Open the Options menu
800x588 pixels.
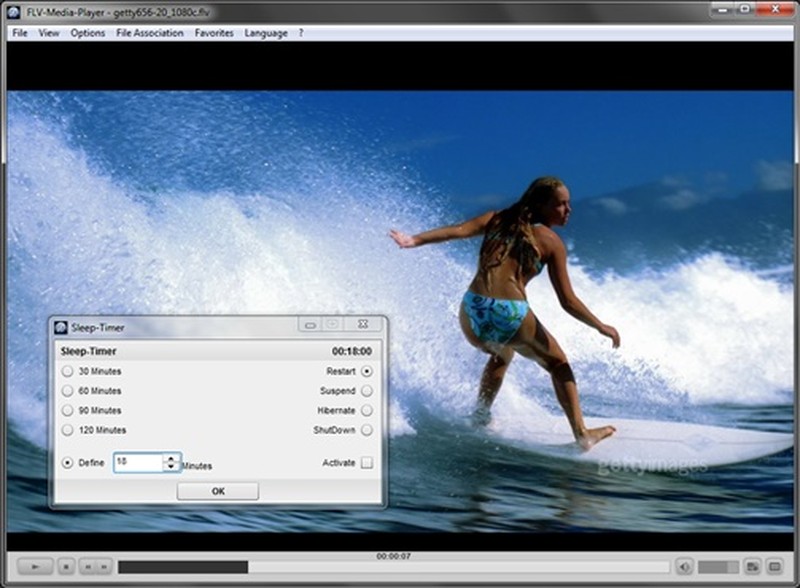[88, 32]
